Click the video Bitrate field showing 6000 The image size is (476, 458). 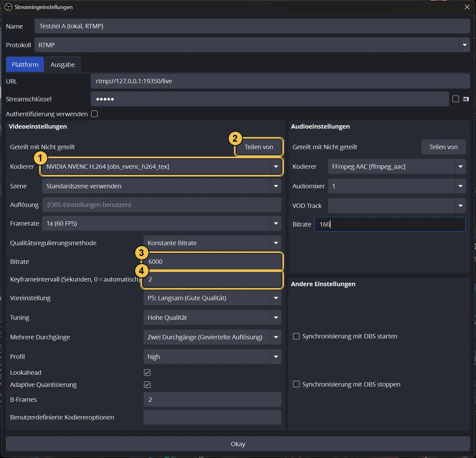click(212, 262)
